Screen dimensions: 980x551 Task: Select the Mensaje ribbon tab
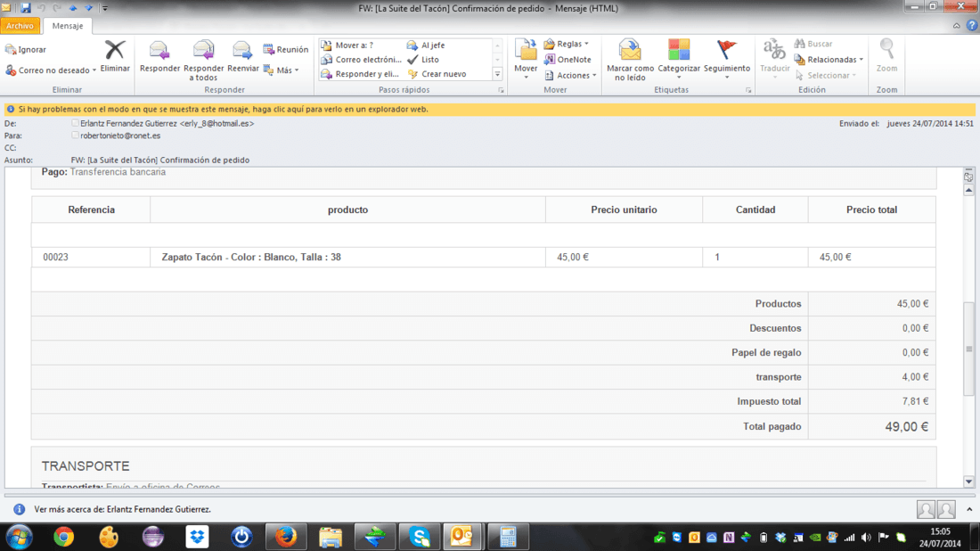pos(68,26)
